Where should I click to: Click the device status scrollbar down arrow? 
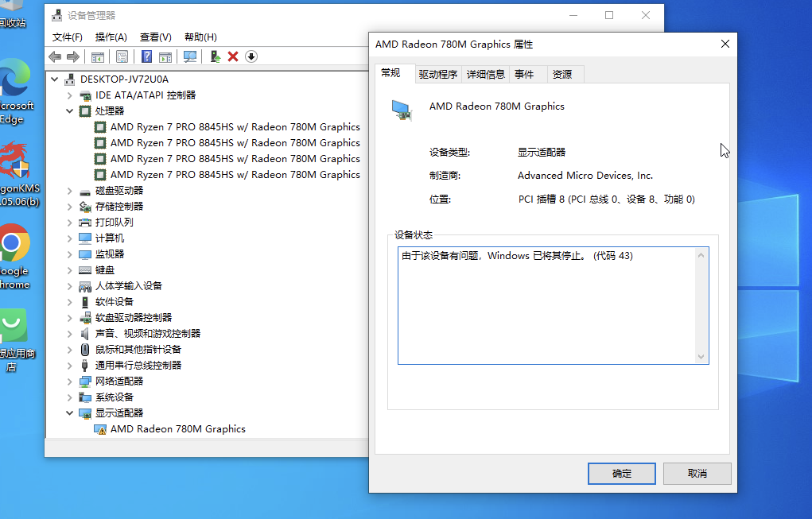(x=701, y=357)
